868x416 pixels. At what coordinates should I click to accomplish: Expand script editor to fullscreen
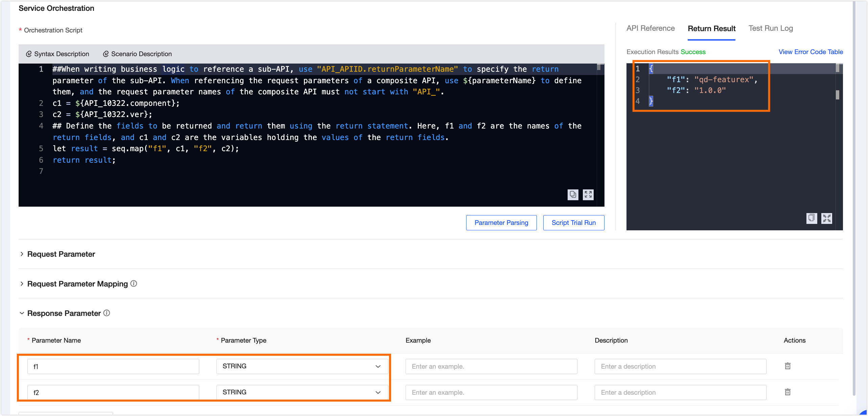pyautogui.click(x=588, y=194)
